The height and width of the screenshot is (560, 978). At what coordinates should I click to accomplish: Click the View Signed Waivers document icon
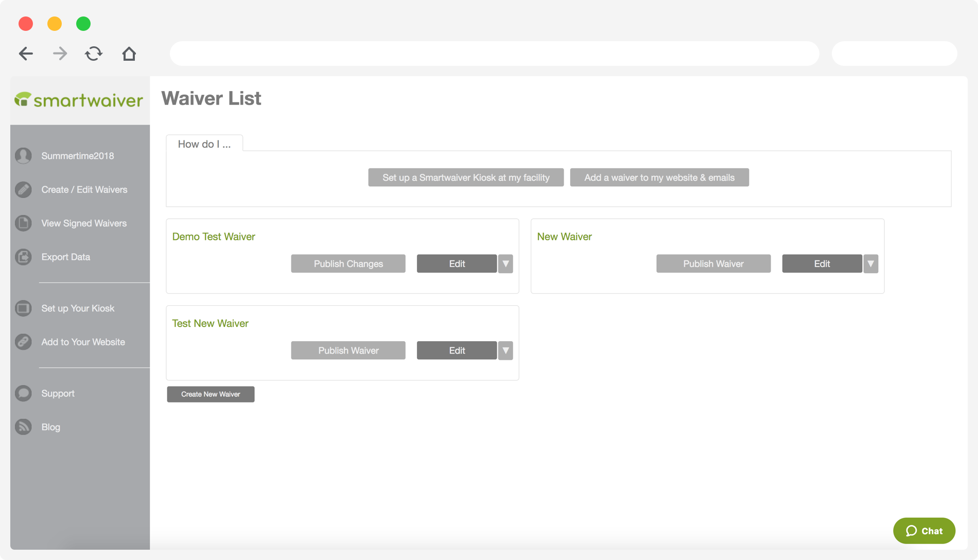(x=23, y=223)
